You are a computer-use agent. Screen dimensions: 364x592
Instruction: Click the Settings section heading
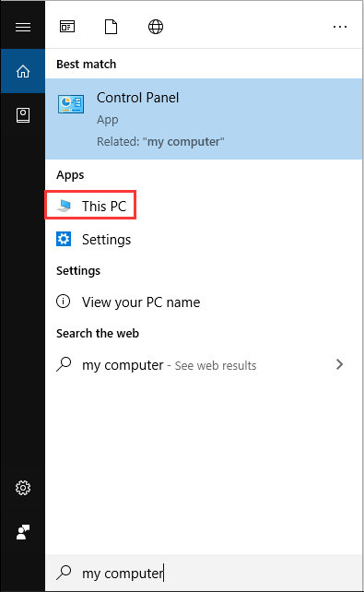tap(78, 271)
